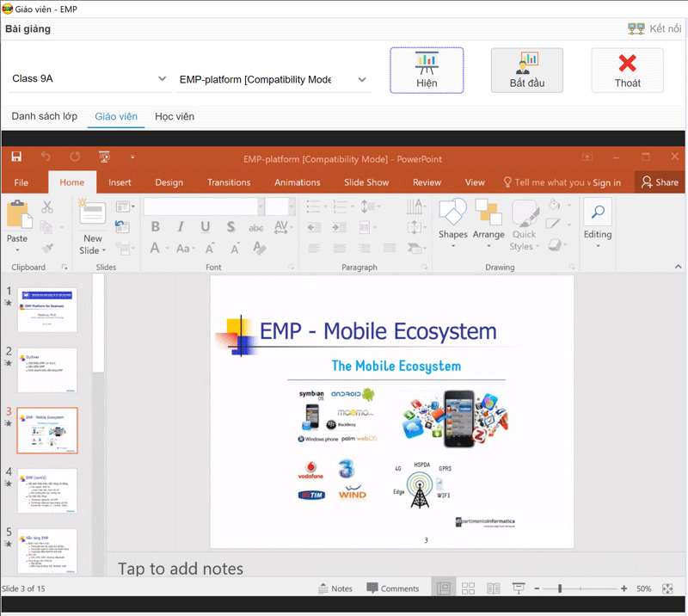This screenshot has width=688, height=616.
Task: Start presentation from beginning icon
Action: 104,157
